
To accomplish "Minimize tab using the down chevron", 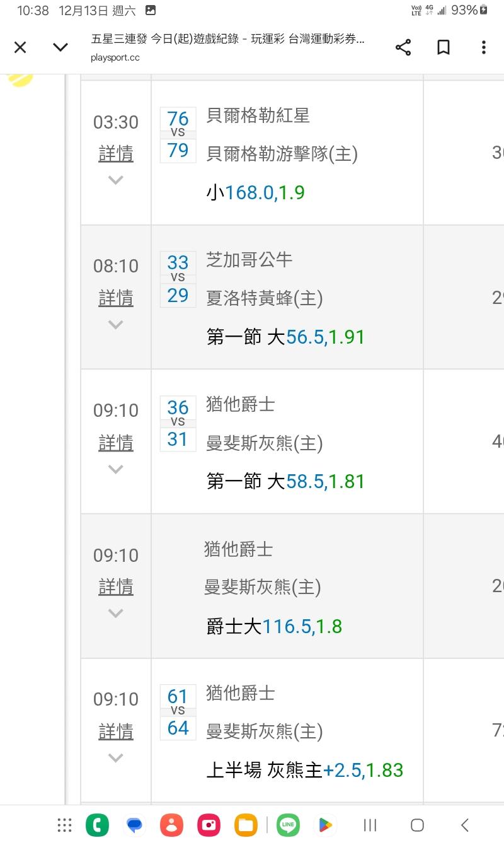I will click(60, 47).
